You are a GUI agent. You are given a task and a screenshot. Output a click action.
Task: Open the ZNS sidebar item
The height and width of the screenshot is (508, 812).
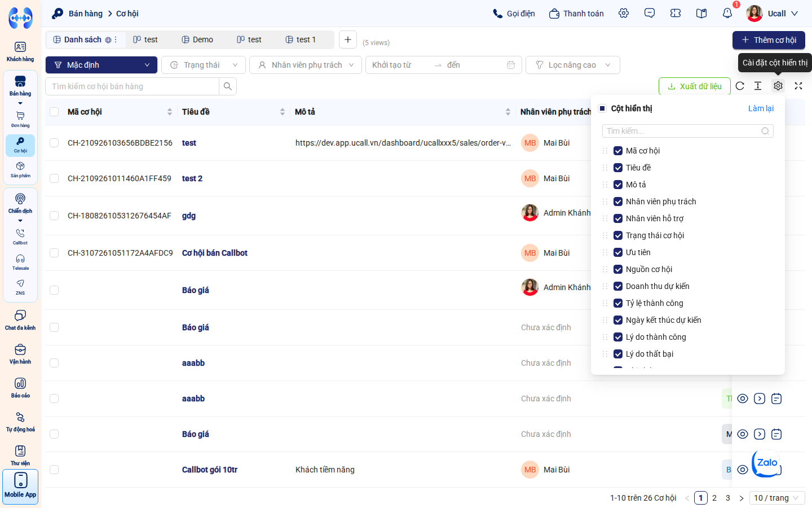20,287
